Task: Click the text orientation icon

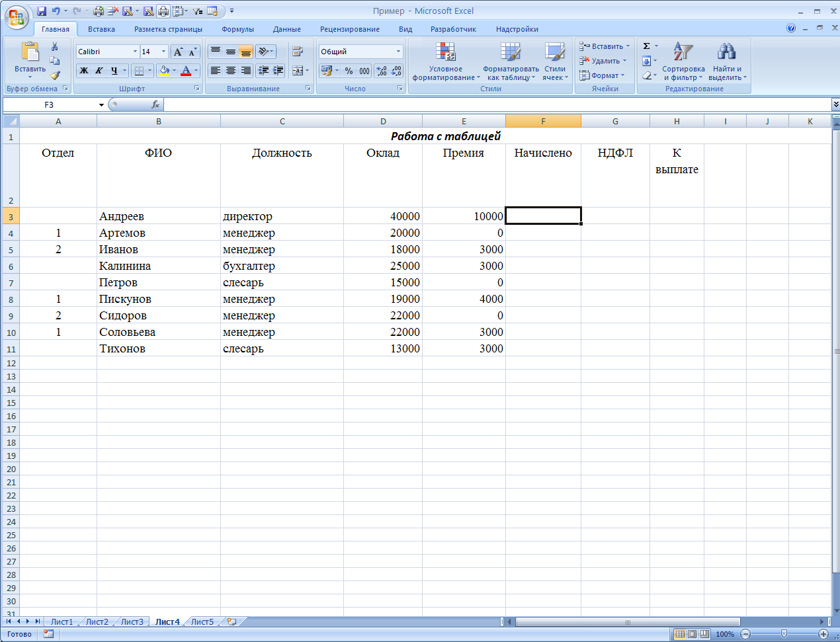Action: point(263,52)
